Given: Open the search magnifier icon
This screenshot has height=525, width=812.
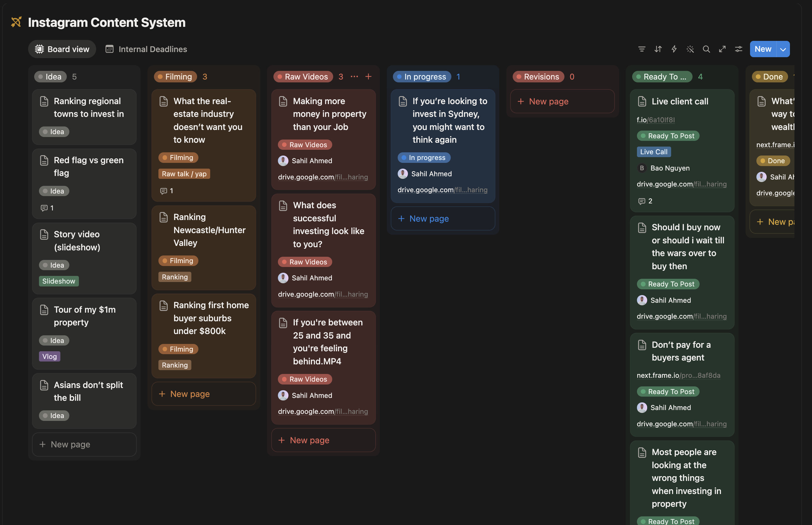Looking at the screenshot, I should [x=706, y=49].
